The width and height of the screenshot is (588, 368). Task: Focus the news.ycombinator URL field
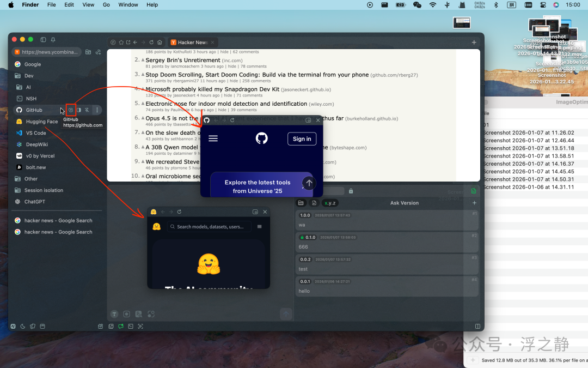(46, 52)
